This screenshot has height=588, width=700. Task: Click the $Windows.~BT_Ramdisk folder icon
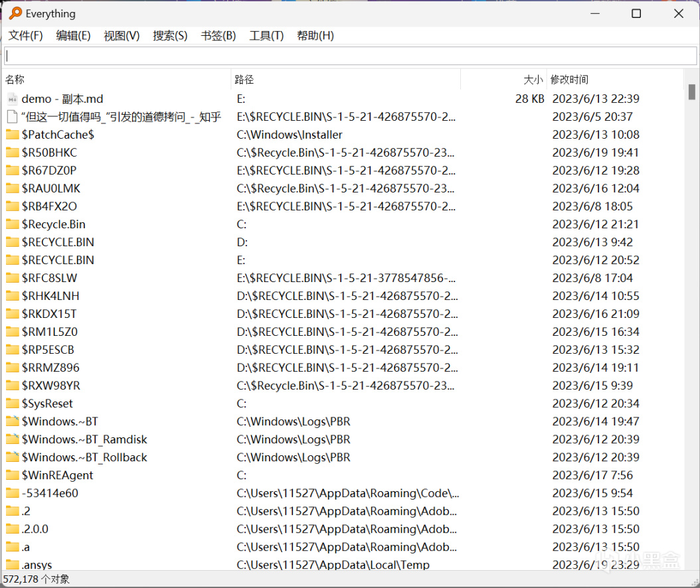pos(13,439)
